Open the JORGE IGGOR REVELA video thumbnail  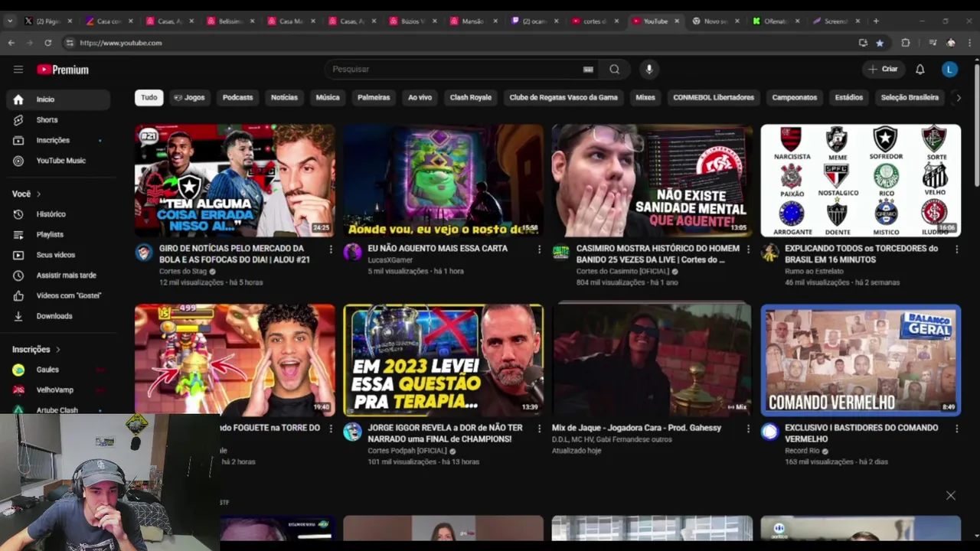(443, 360)
